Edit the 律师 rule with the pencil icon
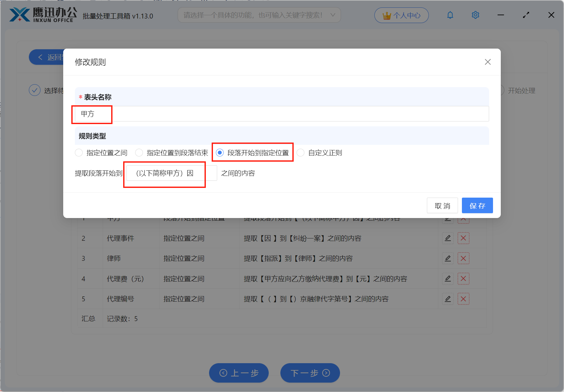 pyautogui.click(x=448, y=258)
